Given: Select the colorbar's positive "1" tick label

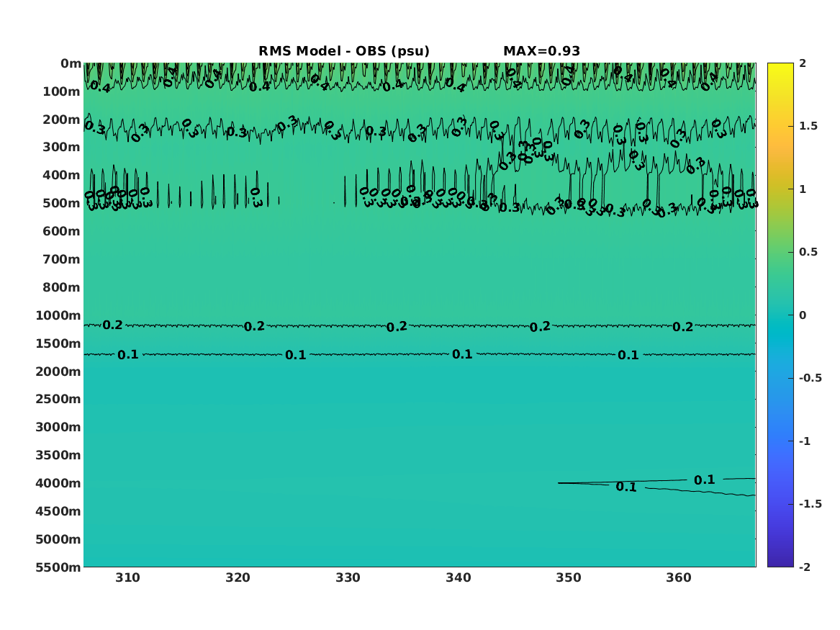Looking at the screenshot, I should tap(803, 189).
